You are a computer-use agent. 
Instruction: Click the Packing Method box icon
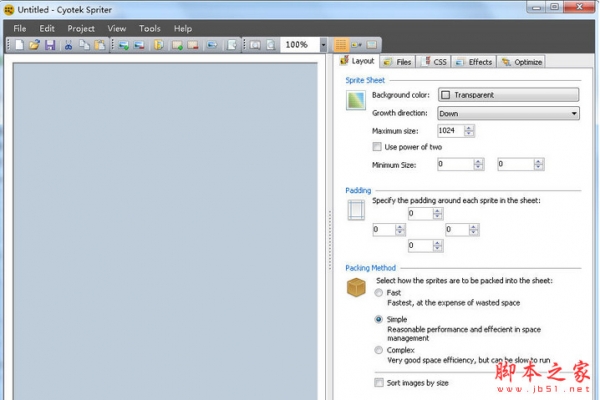[x=356, y=288]
